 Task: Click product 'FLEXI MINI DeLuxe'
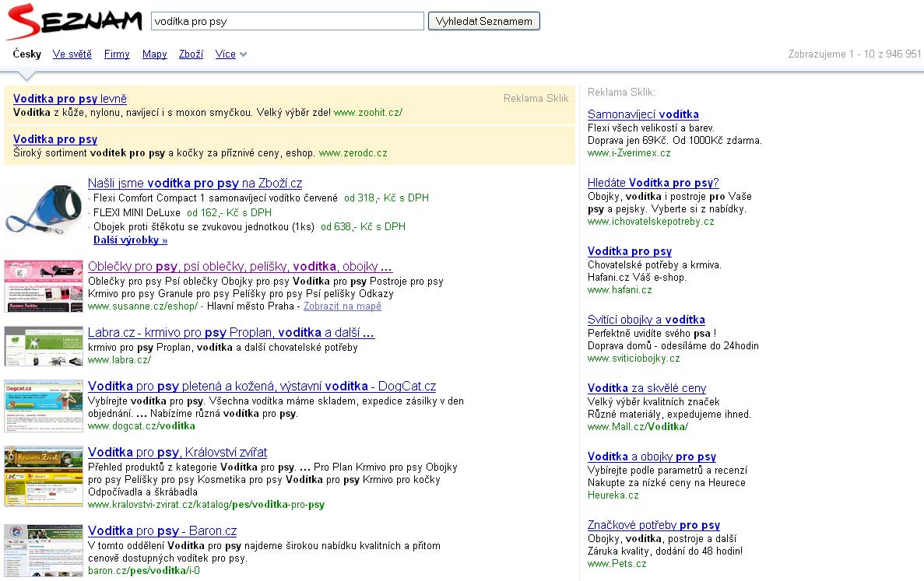coord(137,212)
